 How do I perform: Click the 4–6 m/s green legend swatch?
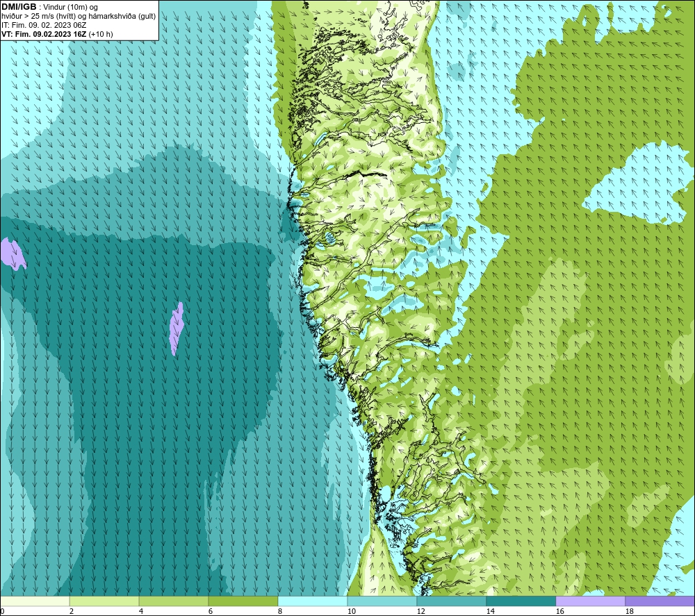coord(174,601)
